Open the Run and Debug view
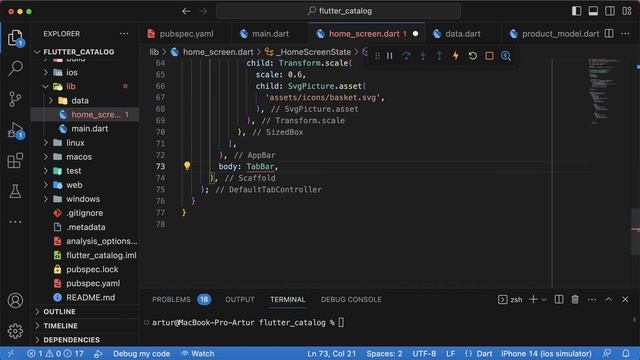 coord(15,130)
